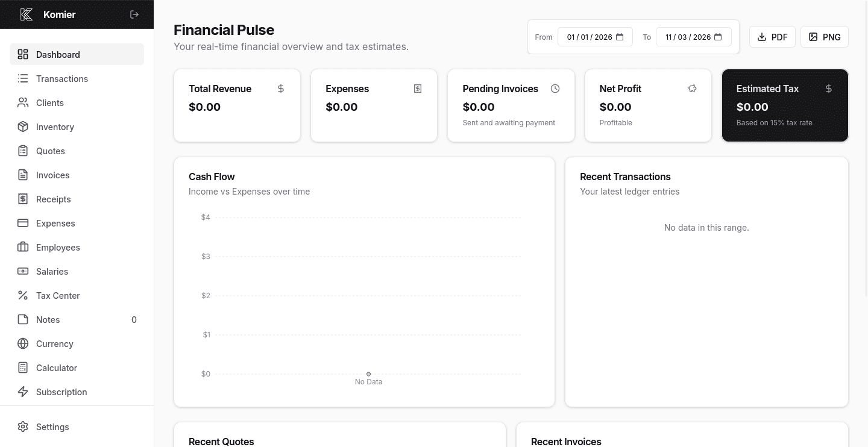Click the clock icon on Pending Invoices card

(x=555, y=89)
